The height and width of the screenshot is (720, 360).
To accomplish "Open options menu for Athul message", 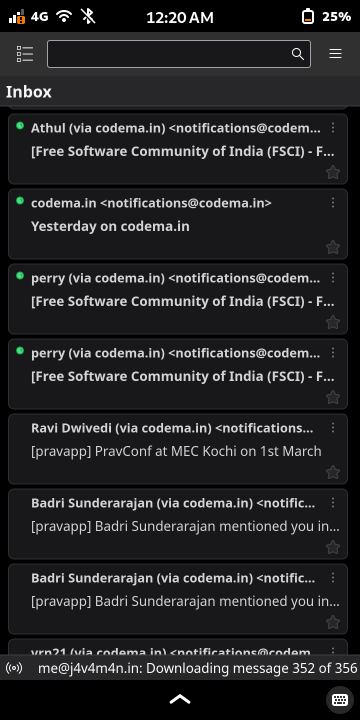I will tap(333, 128).
